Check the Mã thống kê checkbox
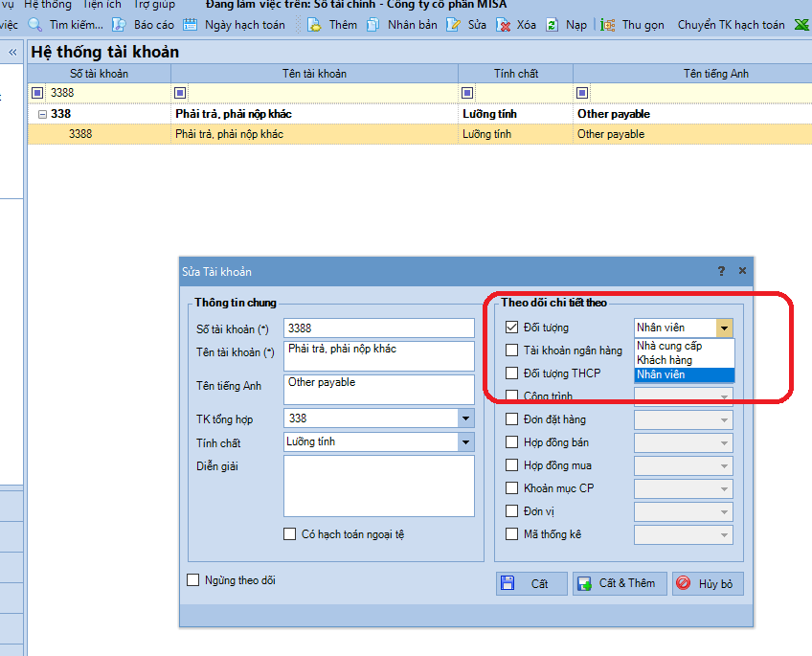 click(x=511, y=533)
